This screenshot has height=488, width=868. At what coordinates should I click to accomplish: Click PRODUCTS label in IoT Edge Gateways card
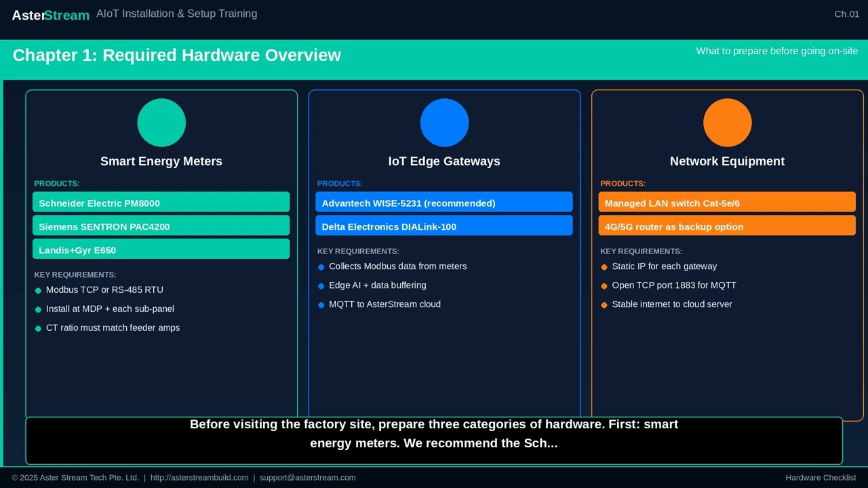point(340,184)
